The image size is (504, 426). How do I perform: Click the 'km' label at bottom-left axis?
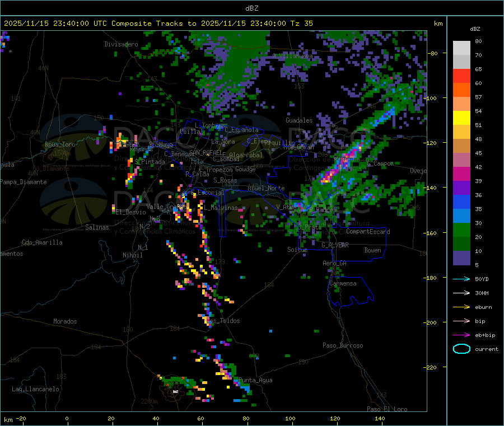[x=8, y=420]
